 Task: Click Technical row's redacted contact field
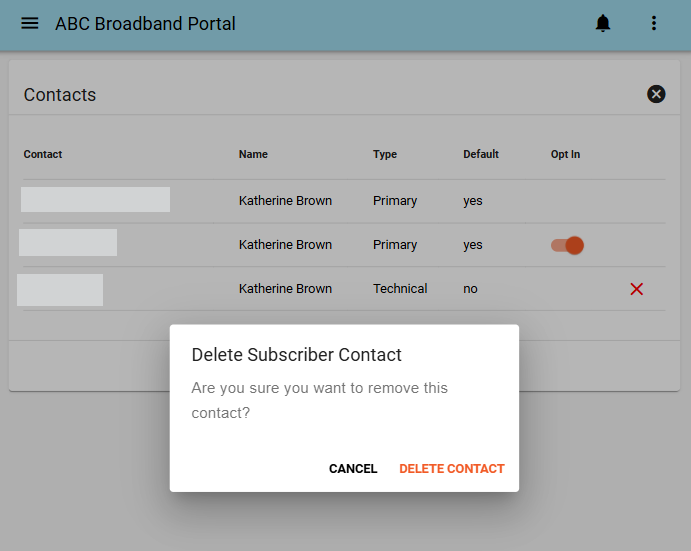tap(60, 290)
